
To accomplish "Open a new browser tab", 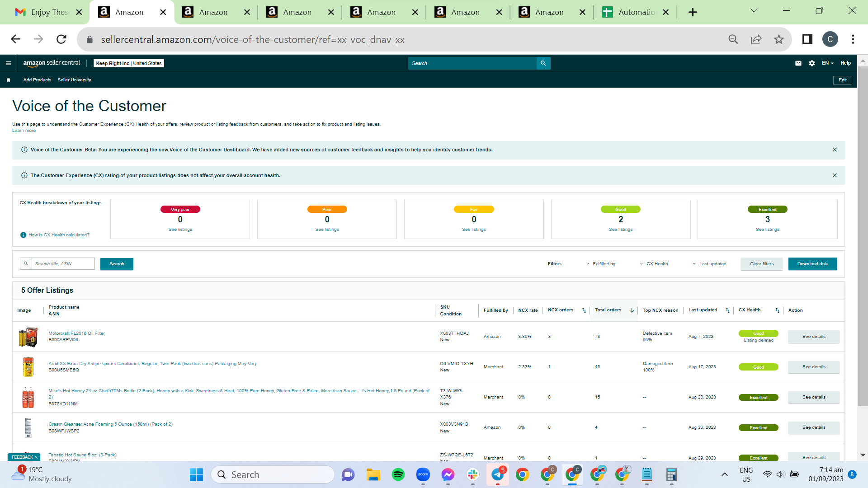I will click(693, 12).
